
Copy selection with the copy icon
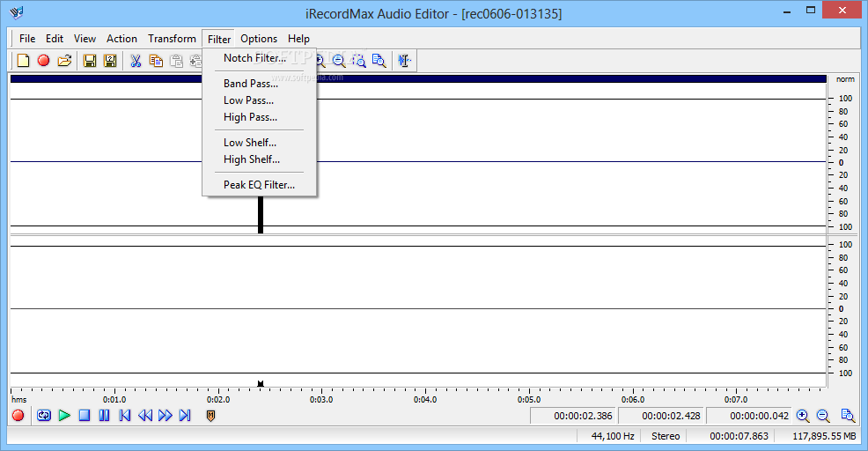[x=156, y=61]
